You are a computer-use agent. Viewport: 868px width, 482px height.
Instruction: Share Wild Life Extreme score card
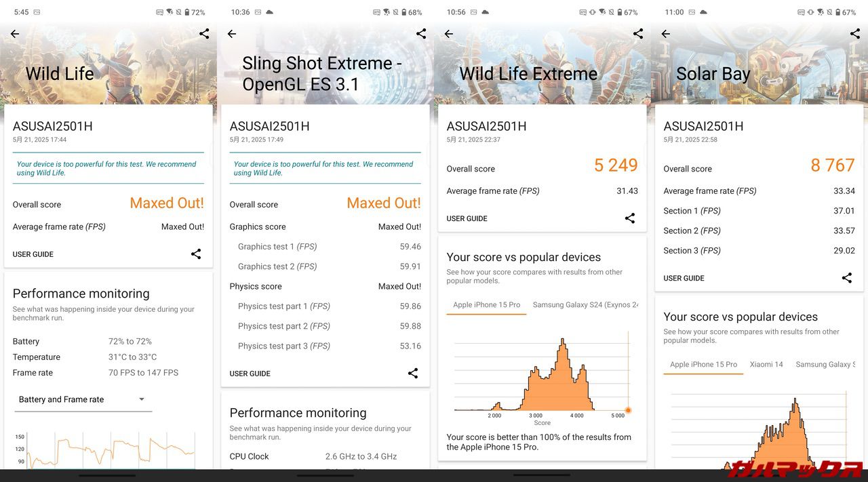click(630, 218)
